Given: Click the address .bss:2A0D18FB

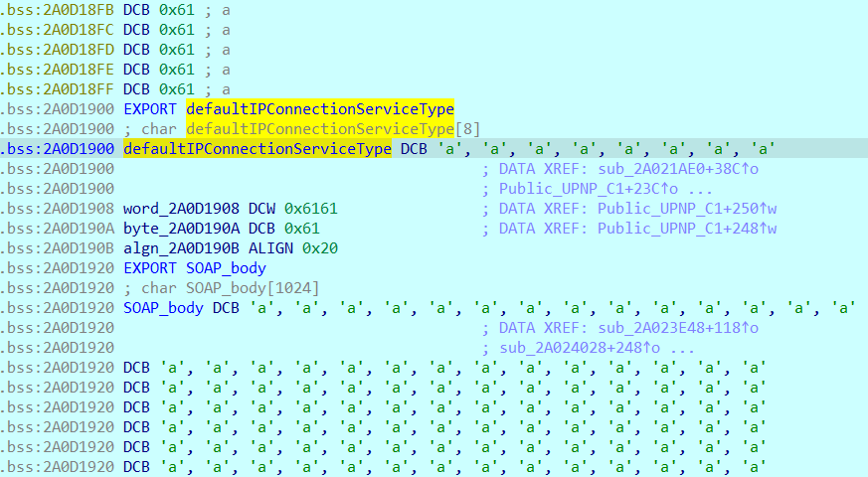Looking at the screenshot, I should [58, 10].
